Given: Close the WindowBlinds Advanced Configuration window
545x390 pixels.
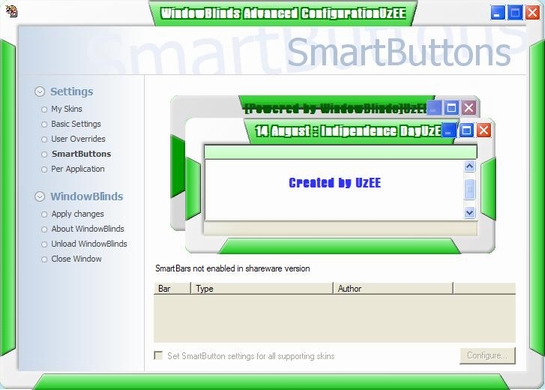Looking at the screenshot, I should click(532, 13).
